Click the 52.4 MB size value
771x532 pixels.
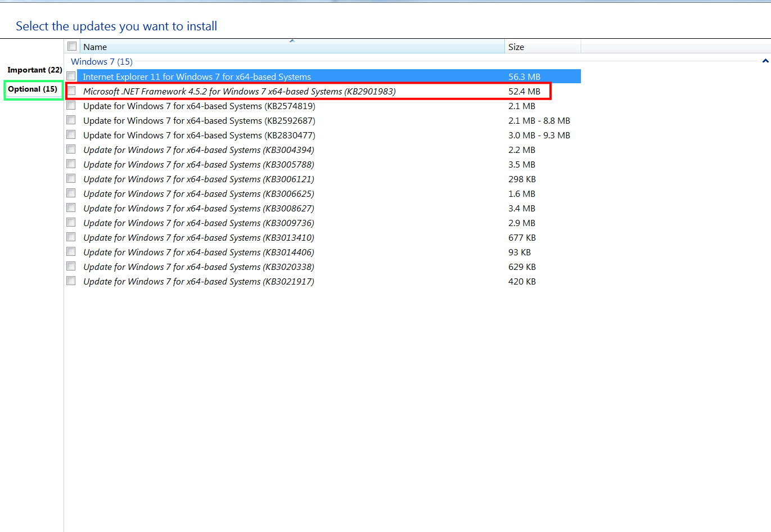pyautogui.click(x=524, y=91)
